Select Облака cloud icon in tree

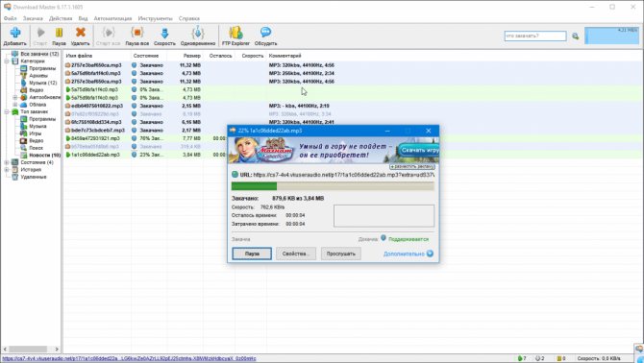coord(23,105)
